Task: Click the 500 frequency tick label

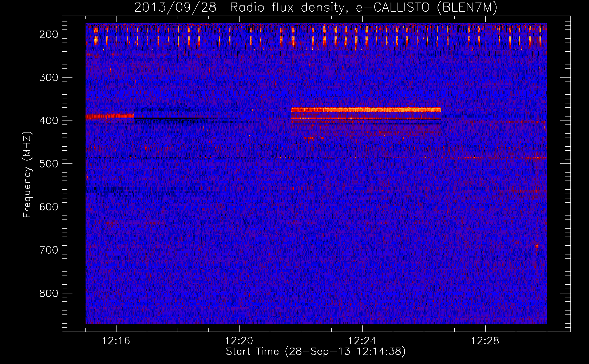Action: click(x=48, y=164)
